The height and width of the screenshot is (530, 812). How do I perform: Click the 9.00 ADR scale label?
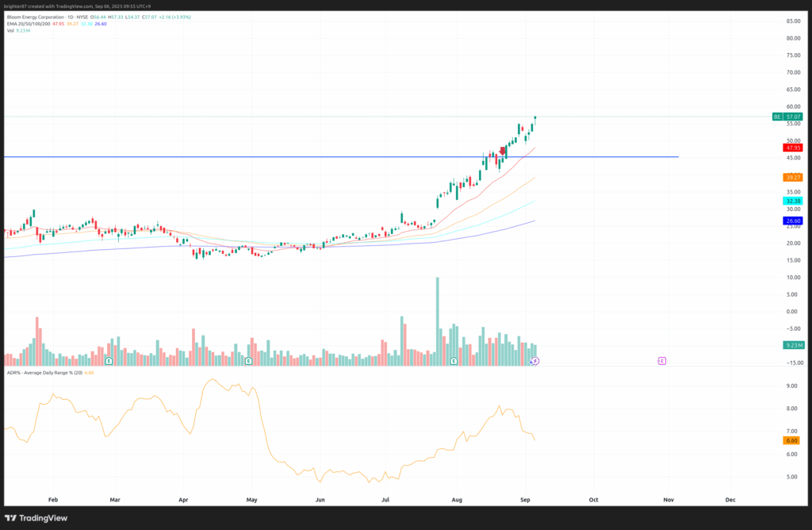[792, 386]
